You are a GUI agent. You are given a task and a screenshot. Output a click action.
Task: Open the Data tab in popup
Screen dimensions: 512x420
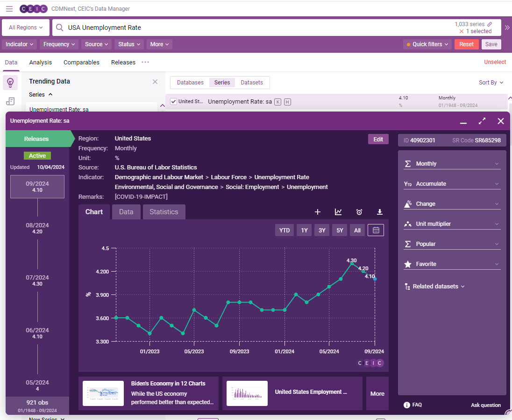[126, 212]
